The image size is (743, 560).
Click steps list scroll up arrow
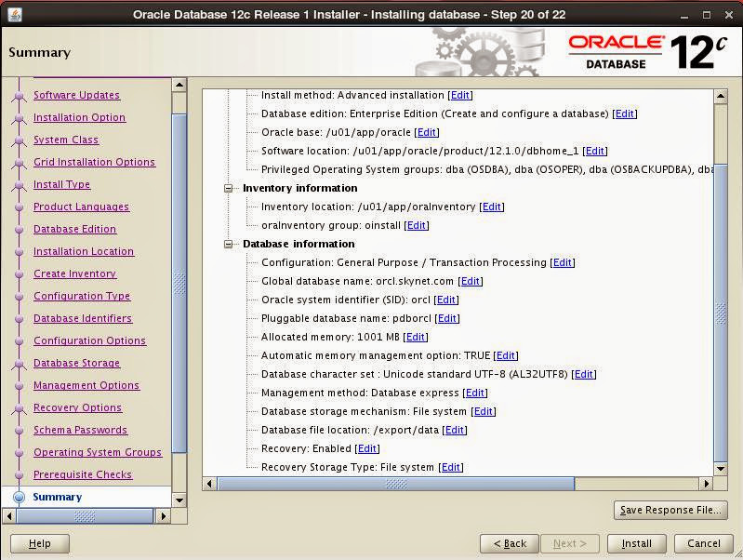pos(179,86)
